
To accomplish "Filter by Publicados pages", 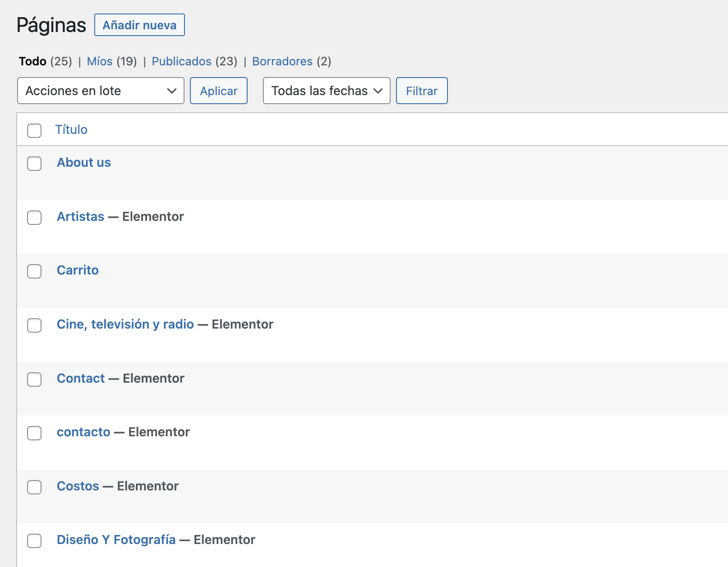I will [x=181, y=61].
